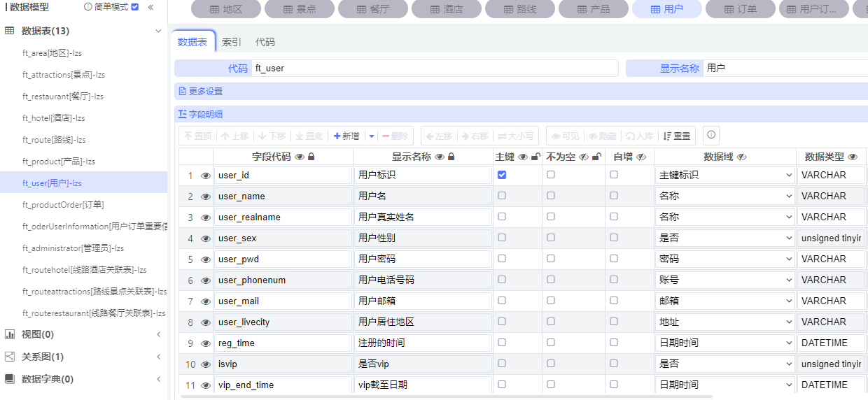Collapse the left panel with double-chevron icon
868x400 pixels.
(x=150, y=7)
